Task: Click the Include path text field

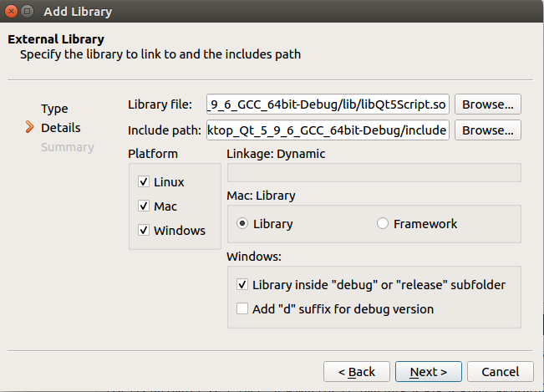Action: point(327,130)
